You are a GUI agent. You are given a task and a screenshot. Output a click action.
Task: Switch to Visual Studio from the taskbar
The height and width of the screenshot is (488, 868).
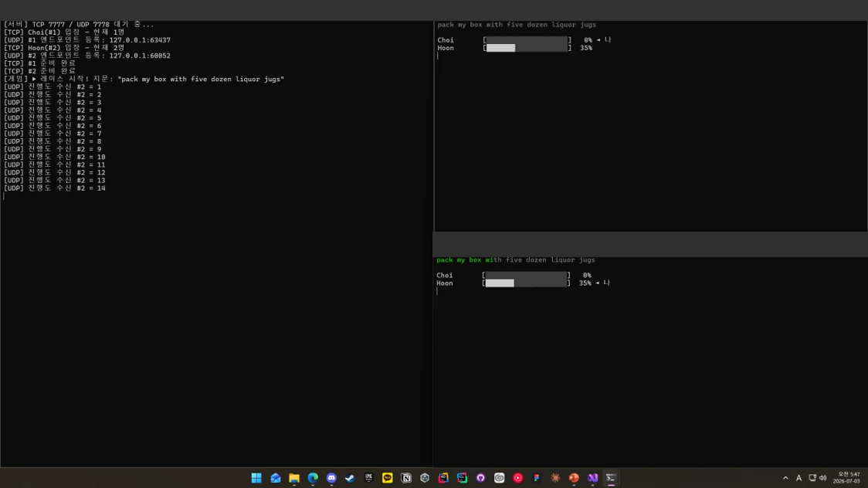(592, 478)
